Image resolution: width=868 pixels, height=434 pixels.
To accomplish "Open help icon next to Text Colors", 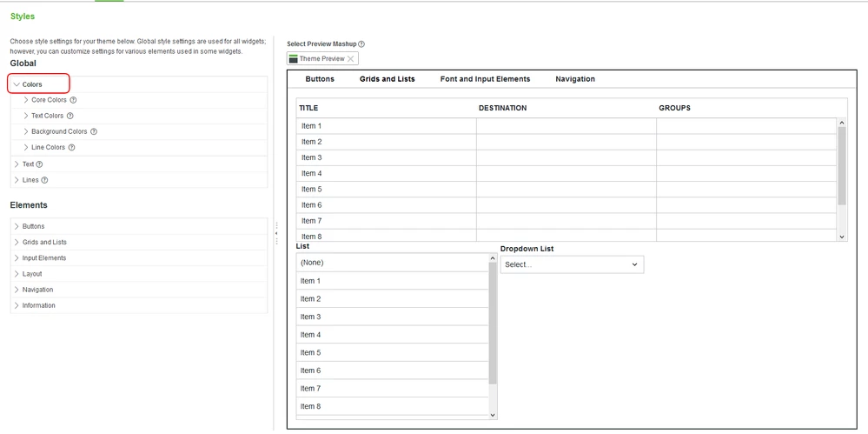I will [70, 116].
